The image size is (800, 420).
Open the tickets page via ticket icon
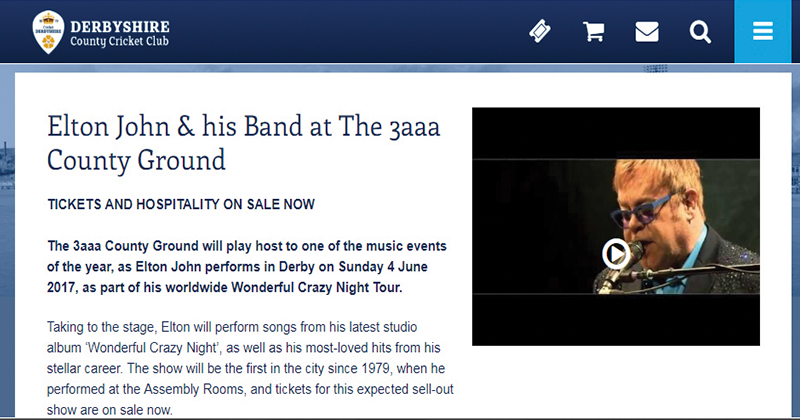540,32
